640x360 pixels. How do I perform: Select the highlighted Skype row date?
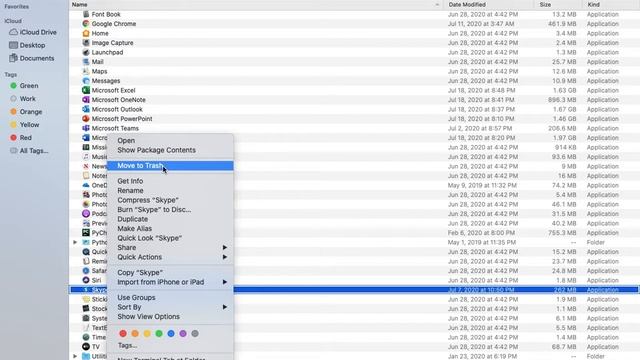pyautogui.click(x=481, y=290)
